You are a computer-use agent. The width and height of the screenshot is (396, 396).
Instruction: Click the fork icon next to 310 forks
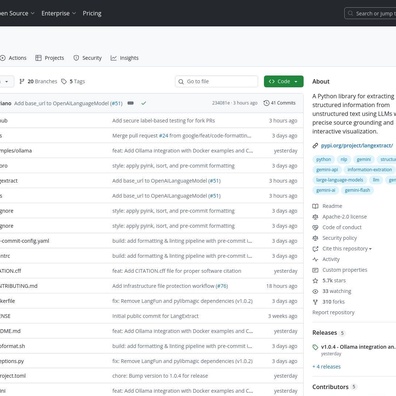coord(315,302)
